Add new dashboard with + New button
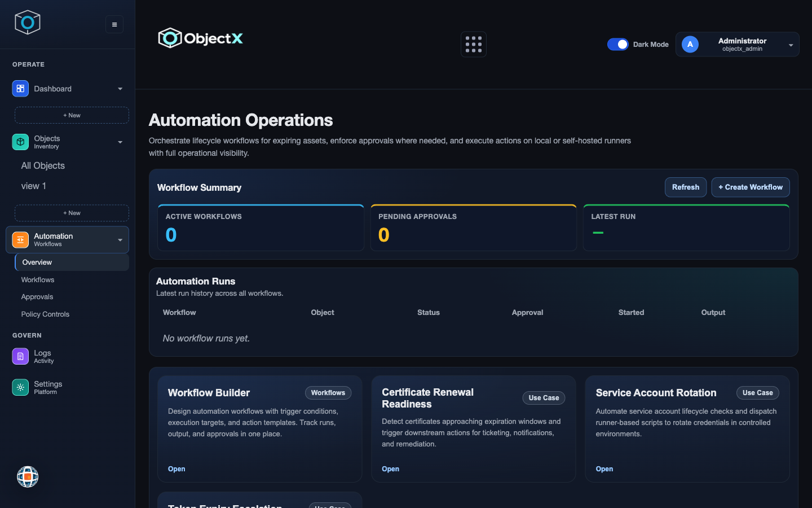812x508 pixels. click(x=72, y=115)
